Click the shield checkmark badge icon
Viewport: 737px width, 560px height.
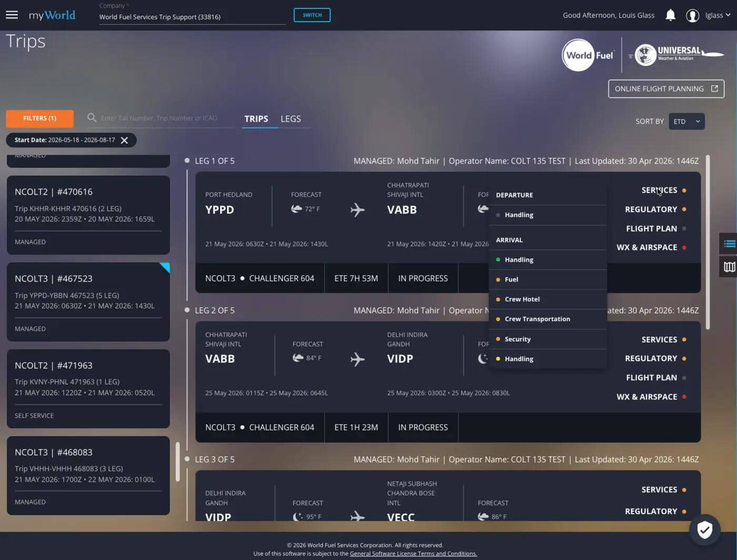click(x=704, y=529)
